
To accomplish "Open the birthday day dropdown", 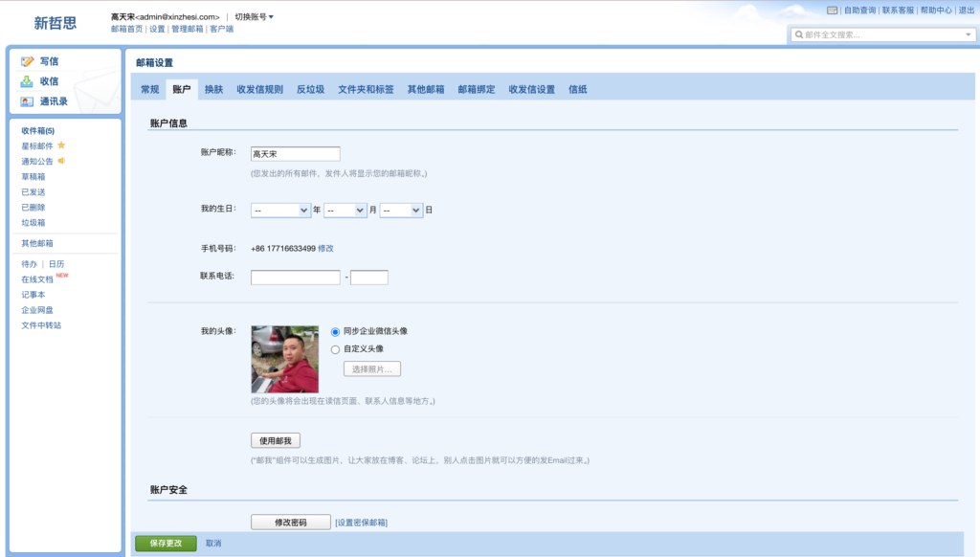I will point(401,210).
